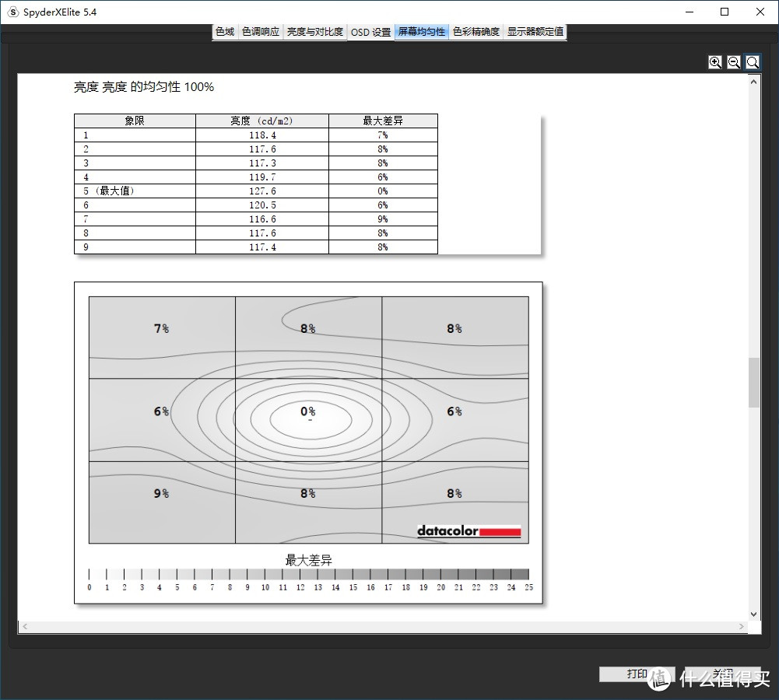Click the 0% value in the table
Viewport: 779px width, 700px height.
(383, 191)
